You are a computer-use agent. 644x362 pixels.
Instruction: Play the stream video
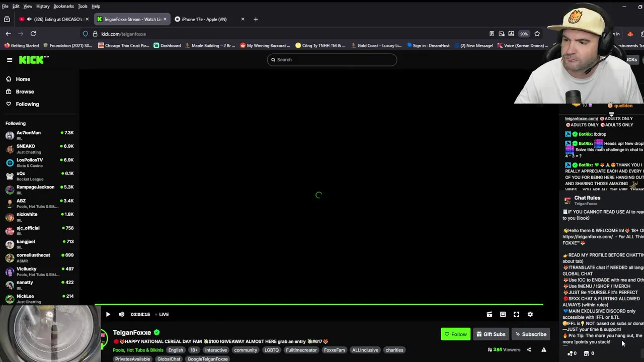point(108,314)
